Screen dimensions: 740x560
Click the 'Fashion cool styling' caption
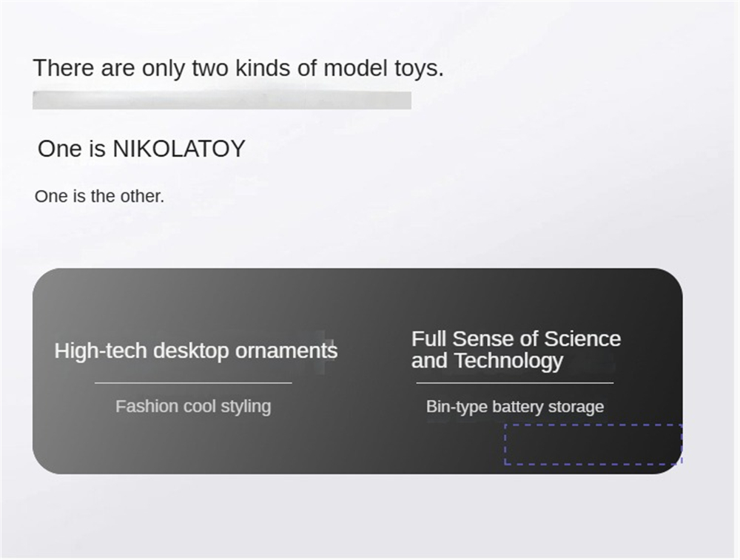click(193, 406)
